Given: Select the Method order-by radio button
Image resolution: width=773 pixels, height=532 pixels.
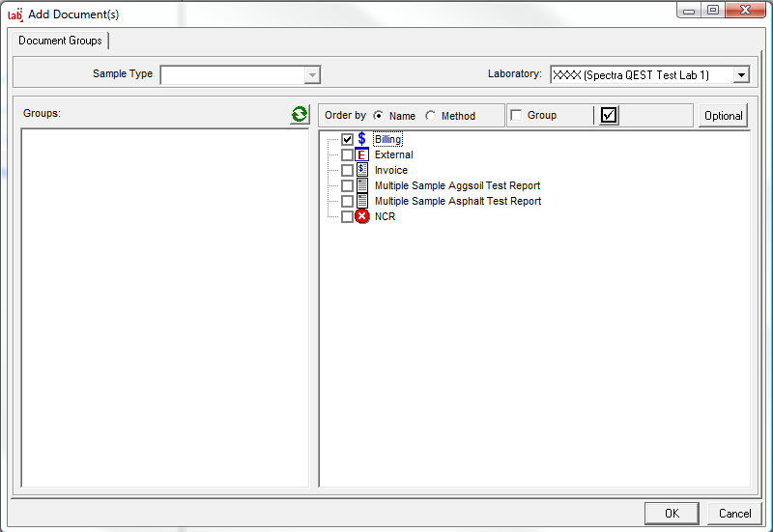Looking at the screenshot, I should coord(431,116).
